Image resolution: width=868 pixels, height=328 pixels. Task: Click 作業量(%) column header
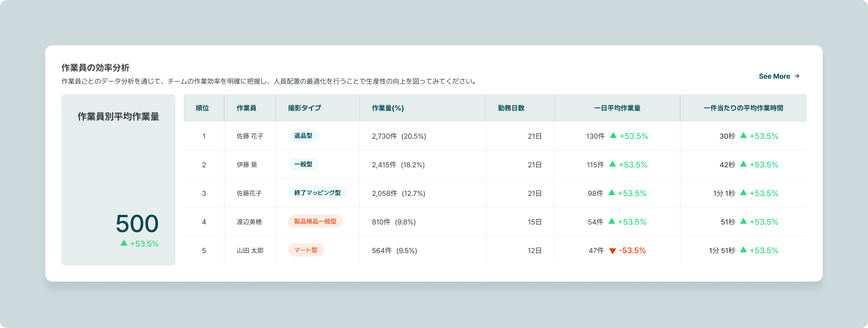click(388, 108)
